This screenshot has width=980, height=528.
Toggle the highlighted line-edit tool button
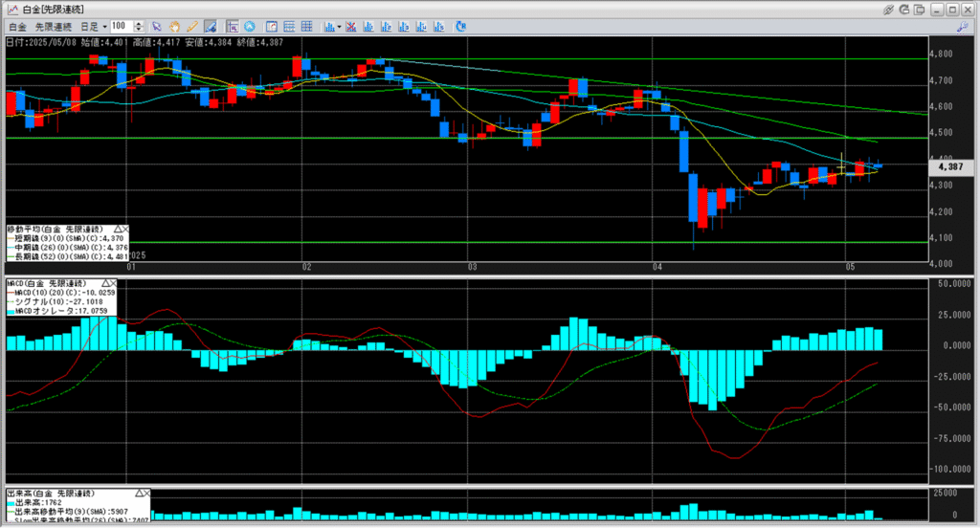coord(211,27)
